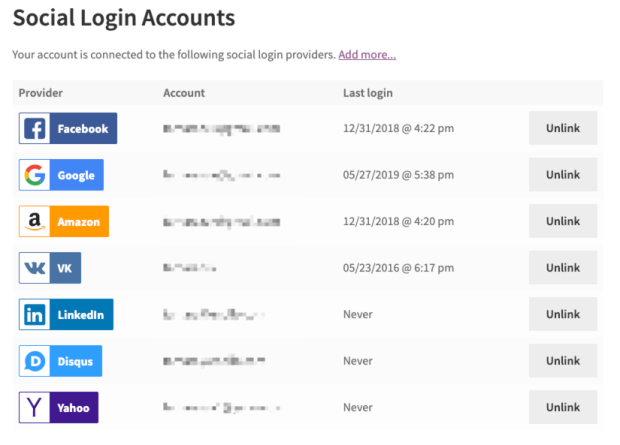This screenshot has height=445, width=620.
Task: Unlink the Amazon account
Action: [x=562, y=221]
